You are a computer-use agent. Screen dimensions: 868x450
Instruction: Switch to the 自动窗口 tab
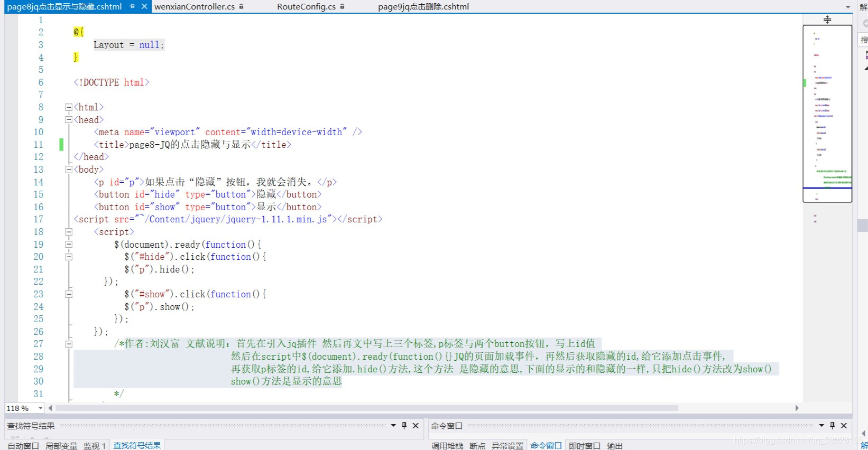pos(23,446)
